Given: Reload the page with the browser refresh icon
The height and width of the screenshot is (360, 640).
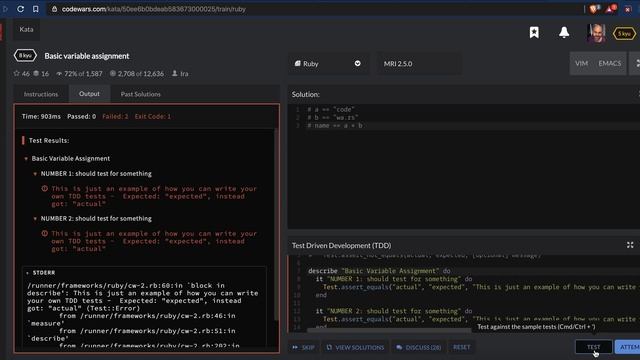Looking at the screenshot, I should point(20,9).
